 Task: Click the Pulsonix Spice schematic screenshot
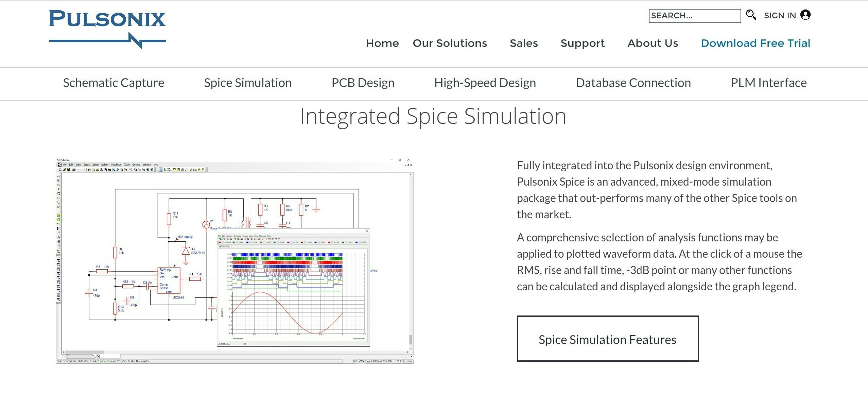tap(235, 260)
